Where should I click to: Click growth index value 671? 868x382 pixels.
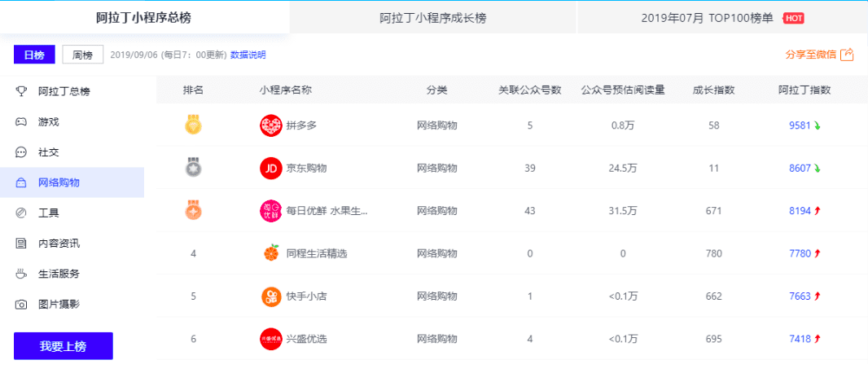[713, 211]
